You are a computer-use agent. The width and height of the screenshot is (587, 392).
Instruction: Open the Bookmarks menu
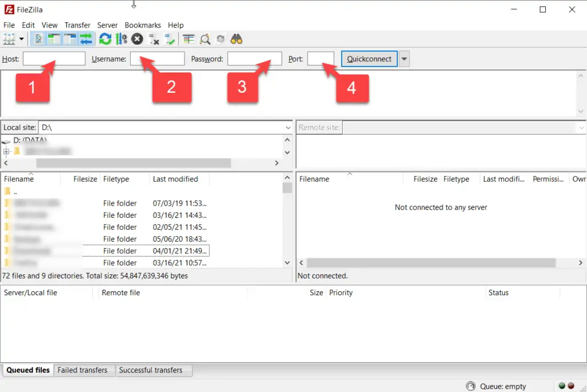143,25
